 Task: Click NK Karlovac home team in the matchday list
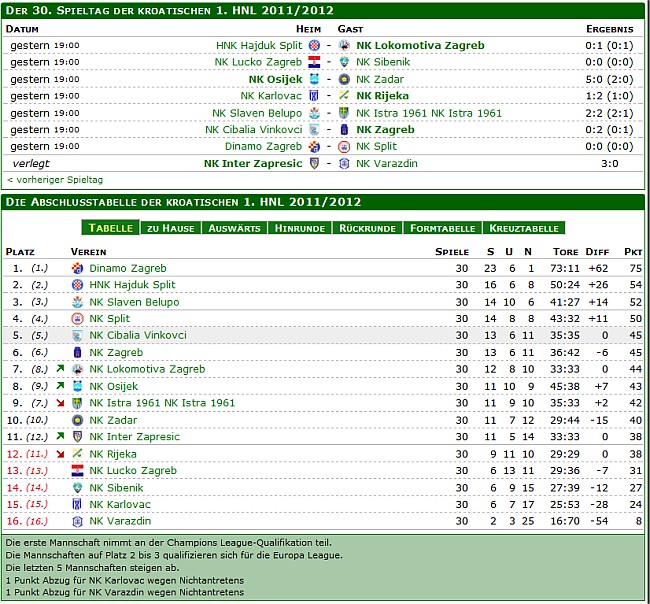[271, 96]
